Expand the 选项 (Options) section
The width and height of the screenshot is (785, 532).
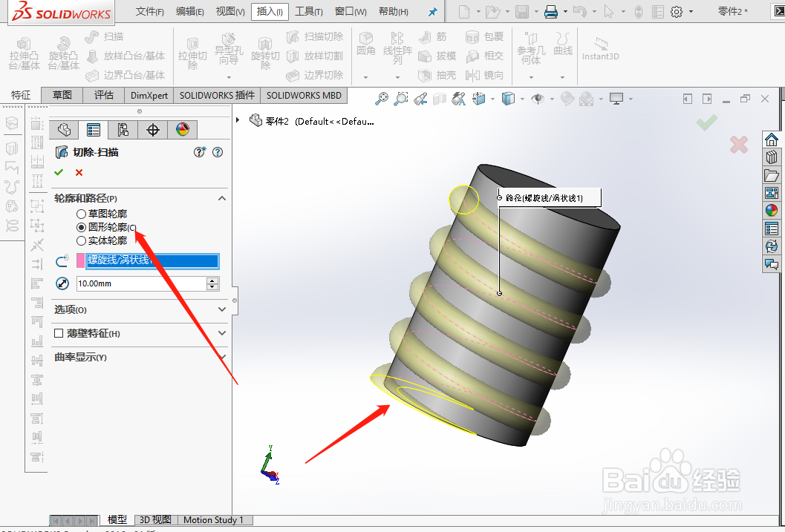coord(222,309)
